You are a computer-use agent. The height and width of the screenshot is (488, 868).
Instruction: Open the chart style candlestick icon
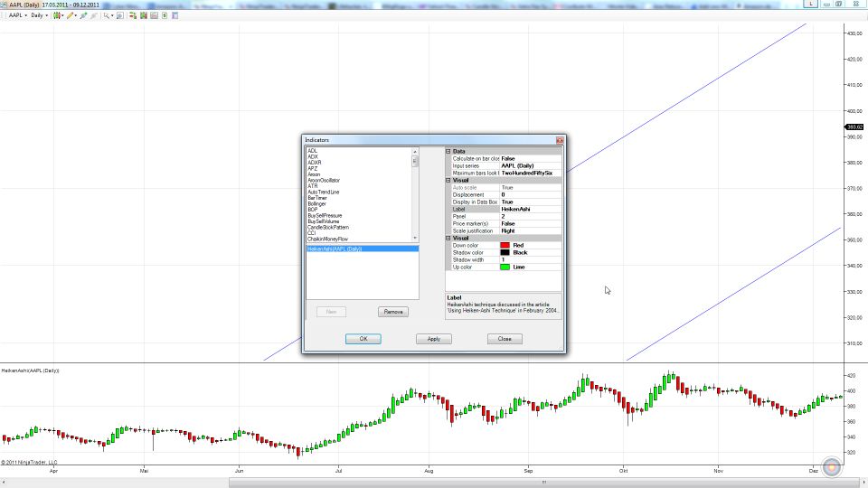[56, 15]
